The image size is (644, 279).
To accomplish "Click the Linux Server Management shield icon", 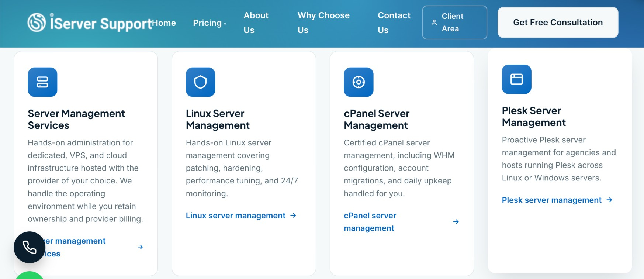I will point(200,82).
